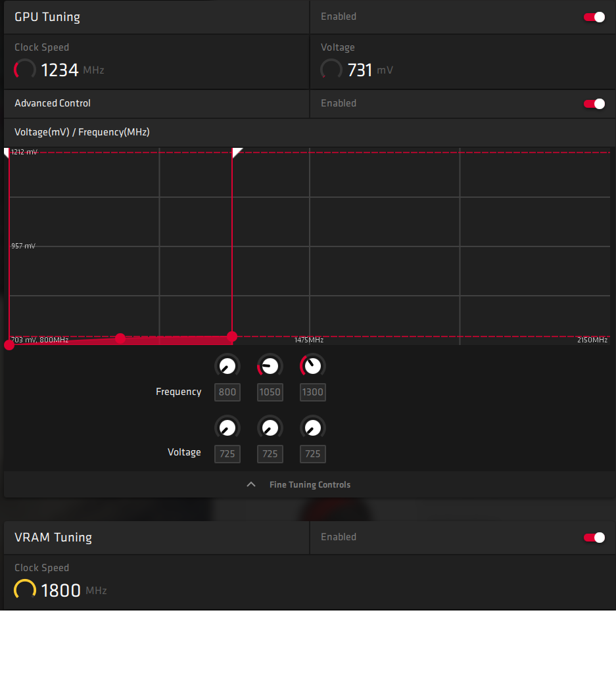Click the VRAM Clock Speed yellow gauge icon
Screen dimensions: 616x692
click(x=25, y=590)
